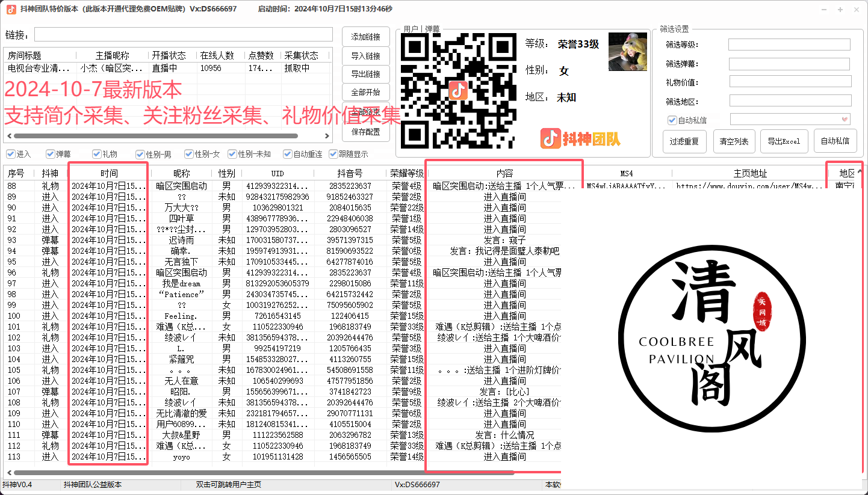Click the content cell 发言：[比心]
Screen dimensions: 868x495
[x=504, y=392]
